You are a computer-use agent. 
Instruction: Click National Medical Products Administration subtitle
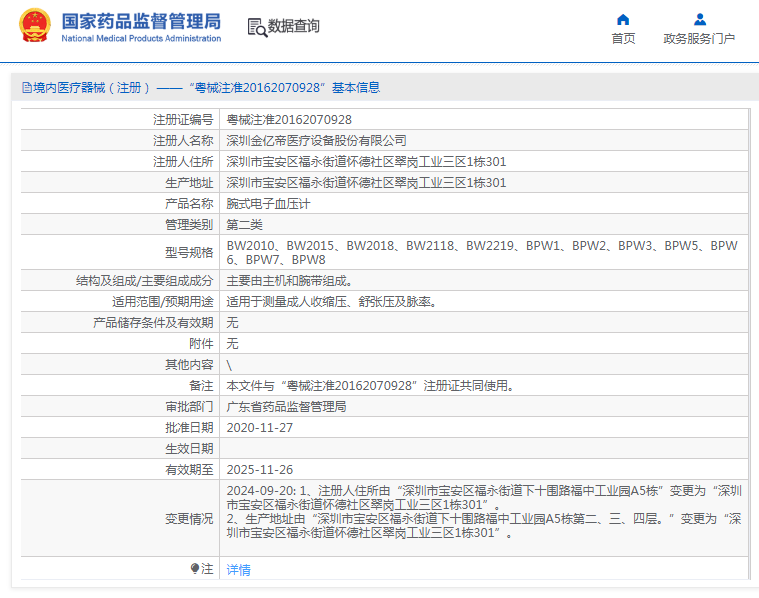click(141, 38)
